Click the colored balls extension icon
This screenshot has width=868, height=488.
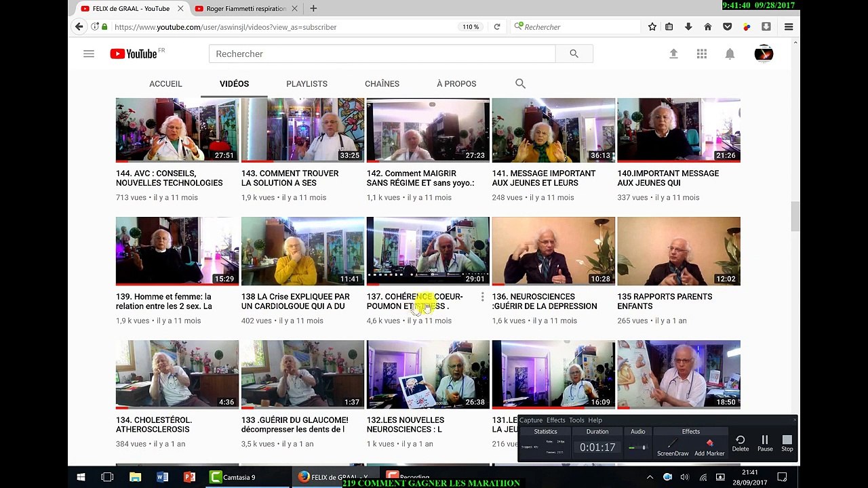point(747,26)
